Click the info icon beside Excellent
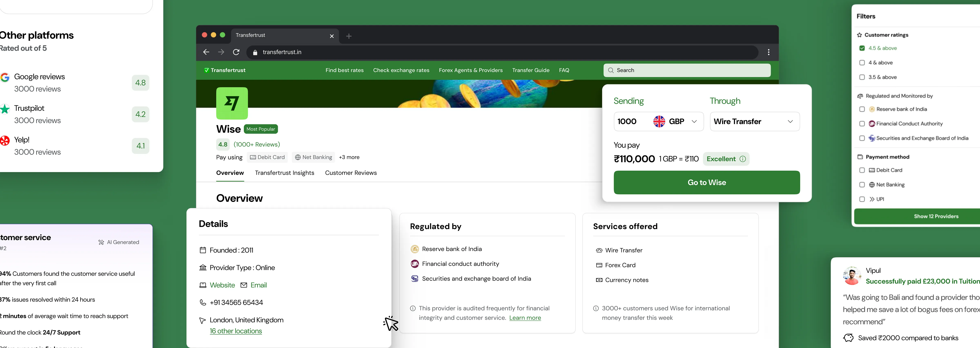The width and height of the screenshot is (980, 348). (x=743, y=159)
